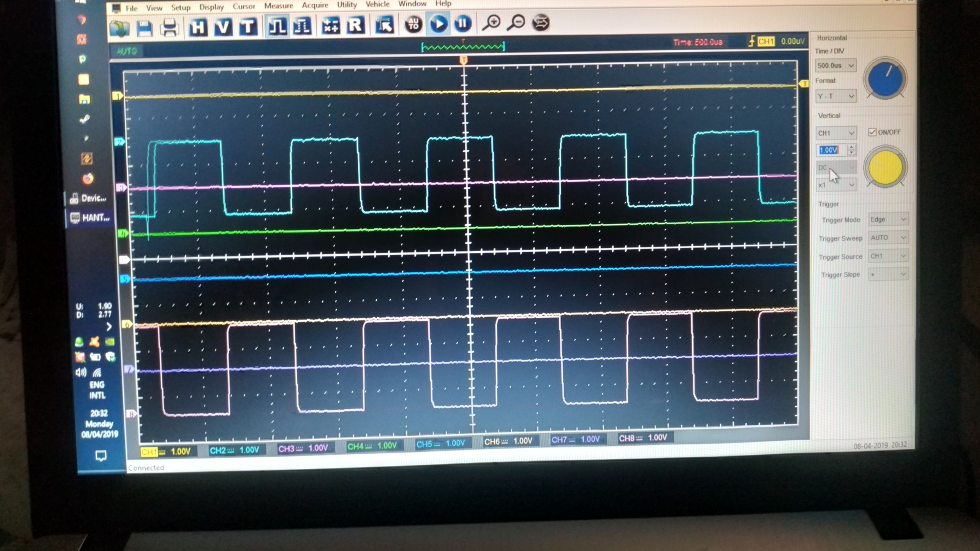Click the R reference waveform icon
This screenshot has width=980, height=551.
click(x=355, y=25)
